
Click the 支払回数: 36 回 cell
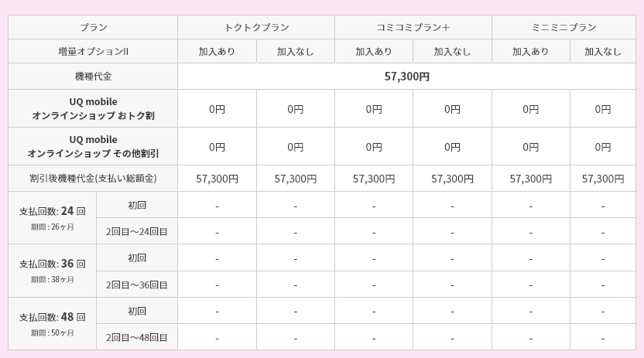52,271
